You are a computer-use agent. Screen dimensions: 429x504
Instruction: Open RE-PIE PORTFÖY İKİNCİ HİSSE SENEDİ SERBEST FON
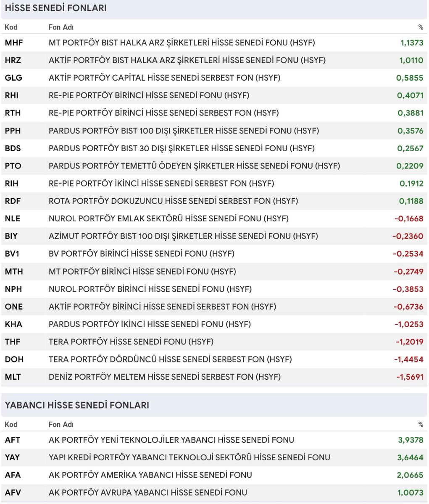(161, 184)
